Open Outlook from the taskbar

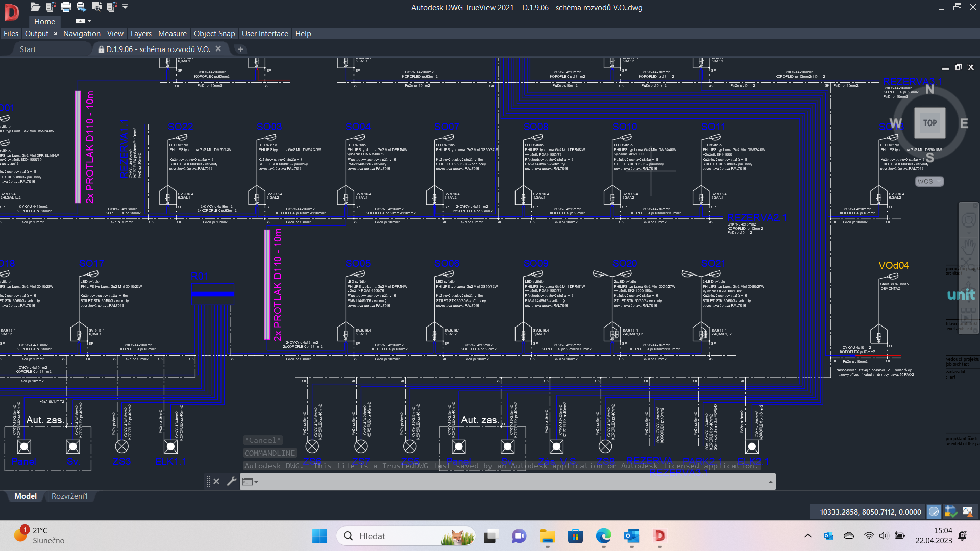[631, 536]
